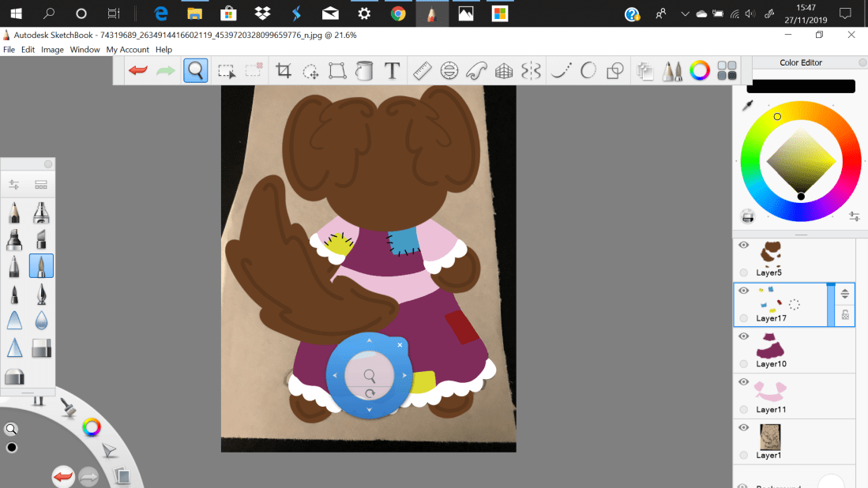
Task: Click the eyedropper color picker
Action: click(747, 106)
